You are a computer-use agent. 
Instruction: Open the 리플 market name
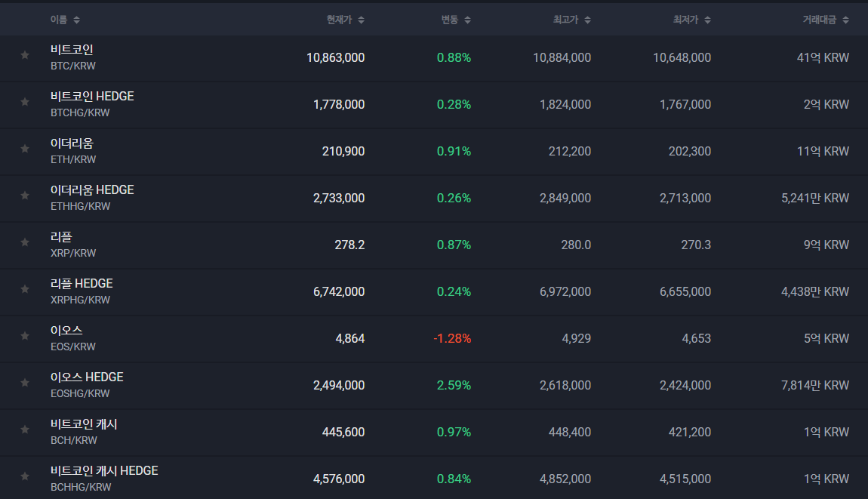(x=61, y=236)
